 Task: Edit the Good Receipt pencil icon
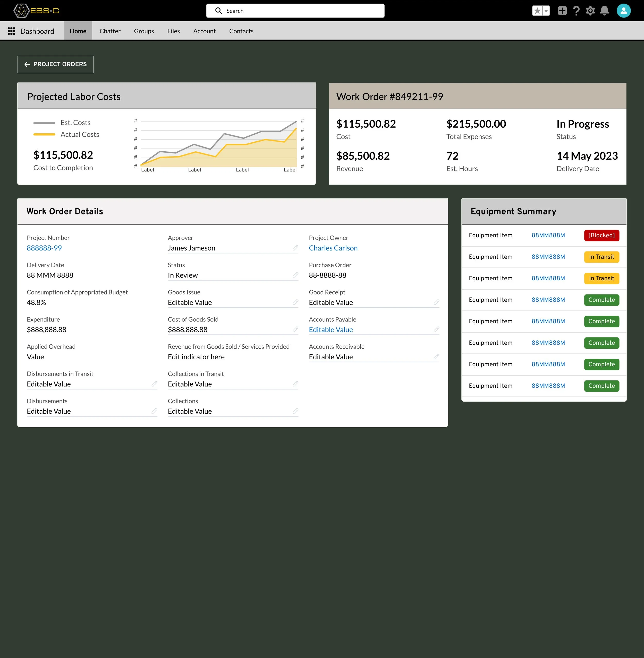click(436, 302)
